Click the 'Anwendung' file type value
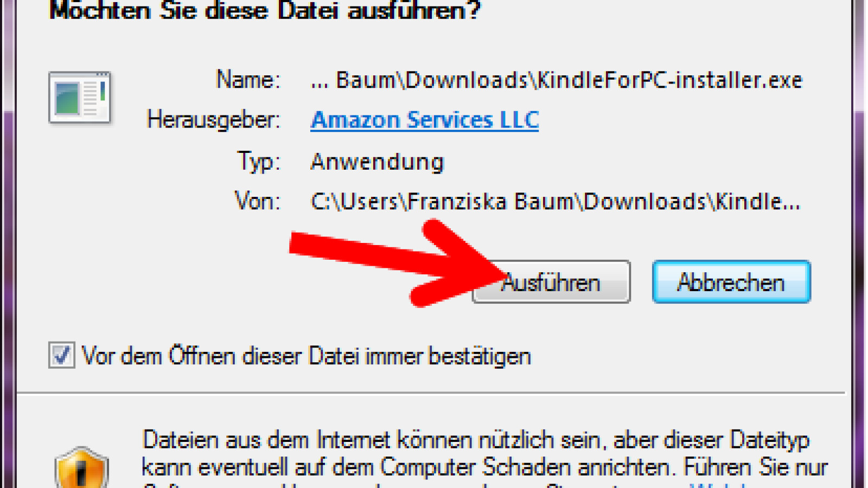868x488 pixels. 377,162
